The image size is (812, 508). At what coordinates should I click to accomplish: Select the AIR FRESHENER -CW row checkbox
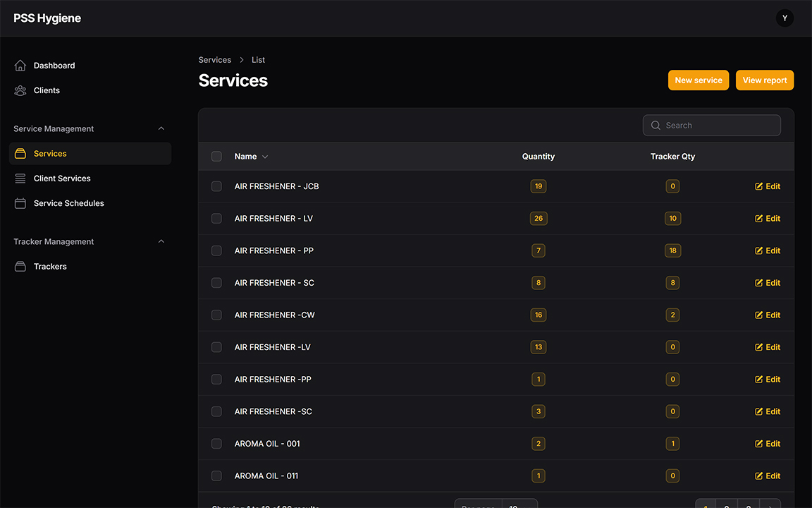[x=216, y=315]
